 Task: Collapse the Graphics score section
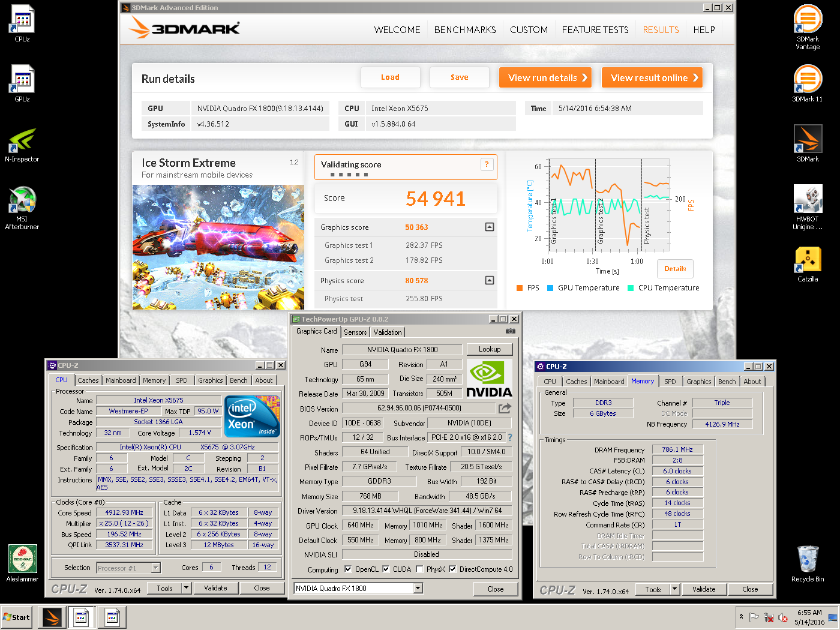490,227
